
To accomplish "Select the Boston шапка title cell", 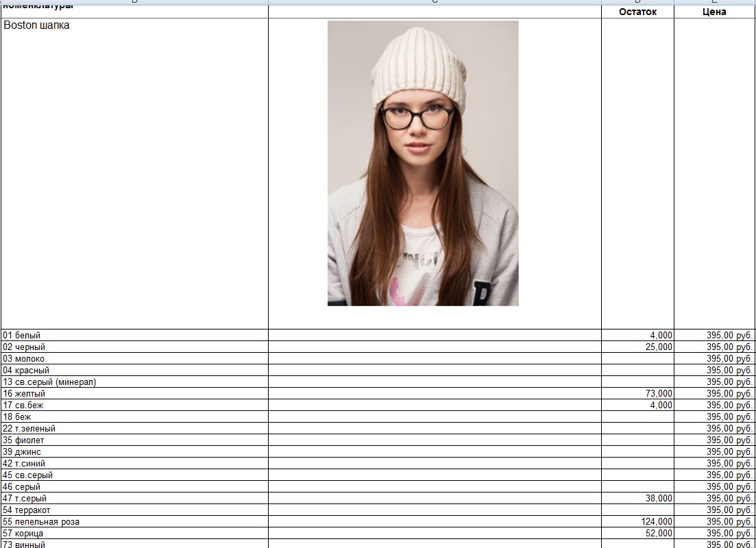I will pos(134,173).
